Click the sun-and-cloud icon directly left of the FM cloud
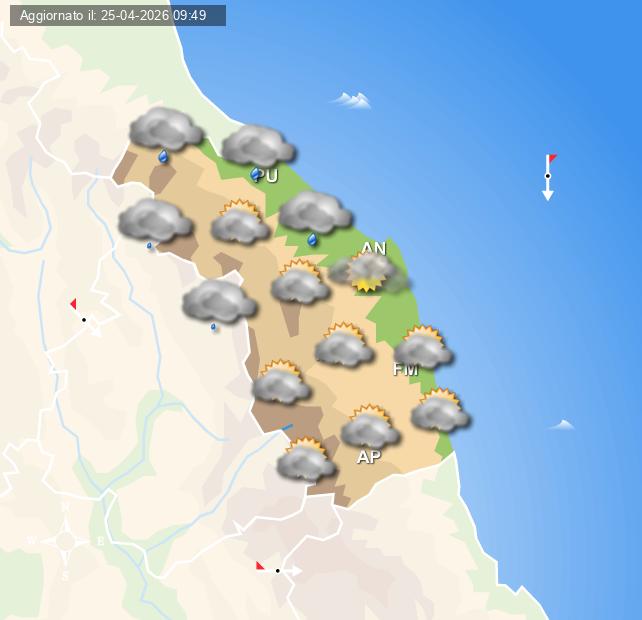The image size is (642, 620). [344, 345]
